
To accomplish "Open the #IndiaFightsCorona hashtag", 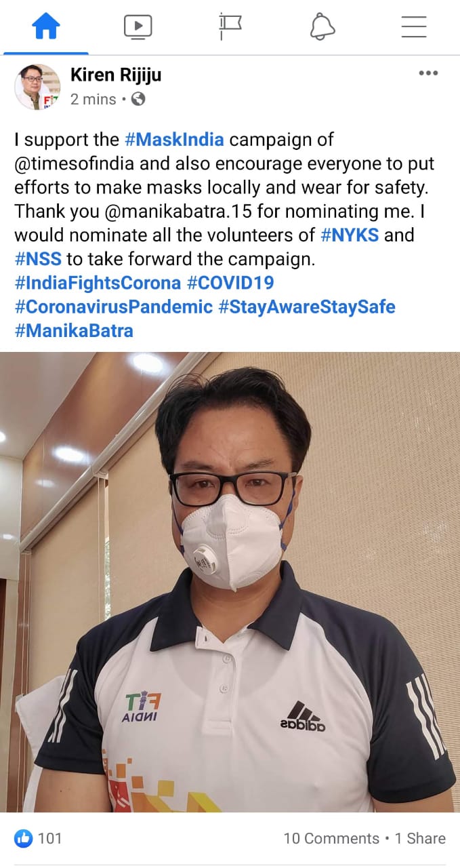I will [98, 283].
